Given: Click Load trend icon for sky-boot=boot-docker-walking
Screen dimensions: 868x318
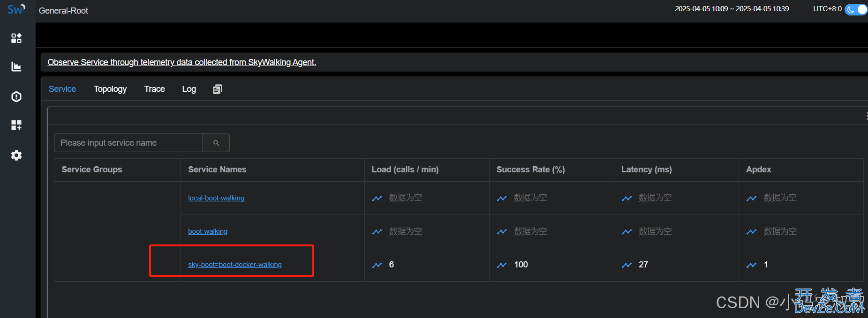Looking at the screenshot, I should click(377, 265).
